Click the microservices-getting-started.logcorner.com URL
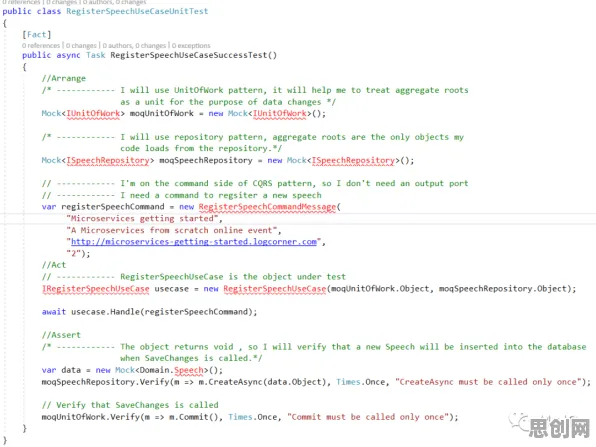The width and height of the screenshot is (596, 447). [x=194, y=242]
